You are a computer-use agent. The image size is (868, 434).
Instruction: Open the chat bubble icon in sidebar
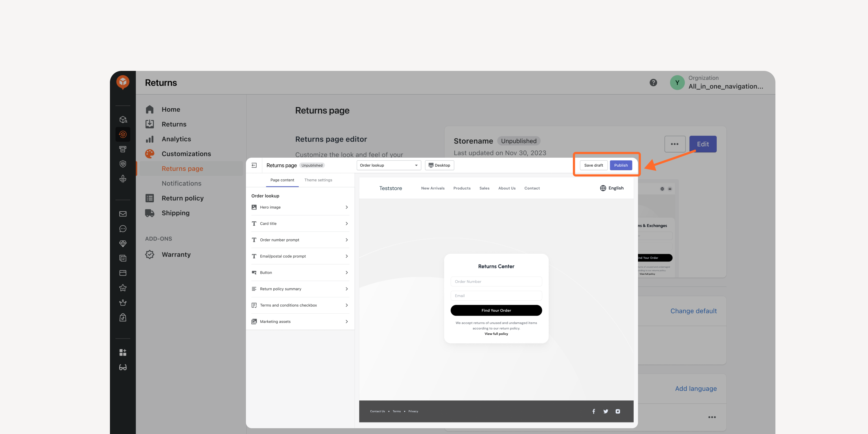click(x=123, y=229)
